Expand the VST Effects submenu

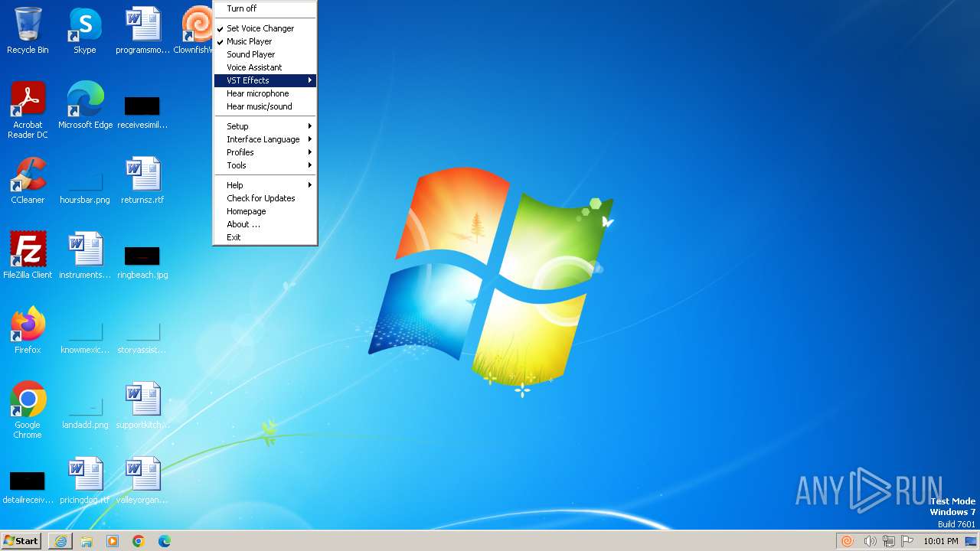[x=265, y=80]
